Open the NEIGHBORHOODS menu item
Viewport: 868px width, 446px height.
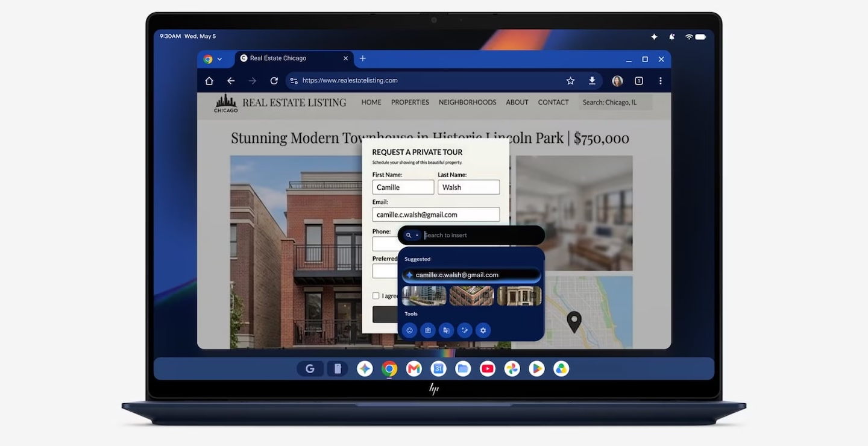coord(467,102)
